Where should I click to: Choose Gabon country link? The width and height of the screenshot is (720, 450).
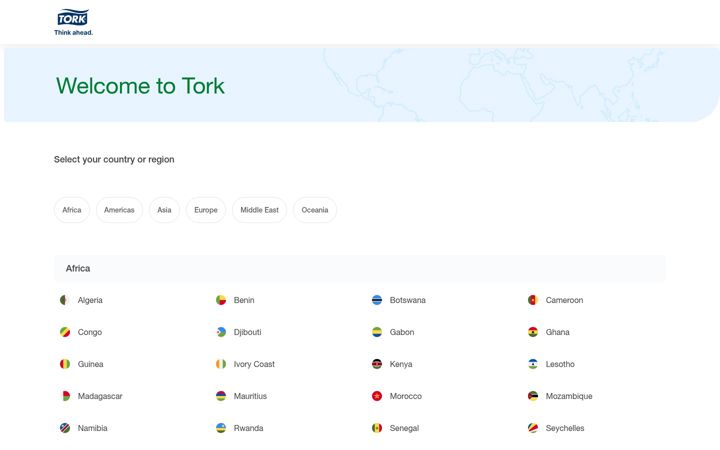click(x=402, y=332)
